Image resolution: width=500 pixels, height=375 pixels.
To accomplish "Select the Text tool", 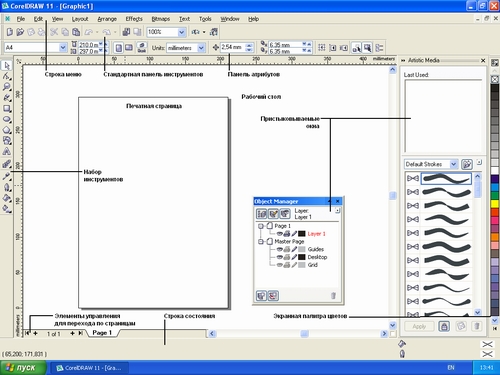I will coord(7,152).
